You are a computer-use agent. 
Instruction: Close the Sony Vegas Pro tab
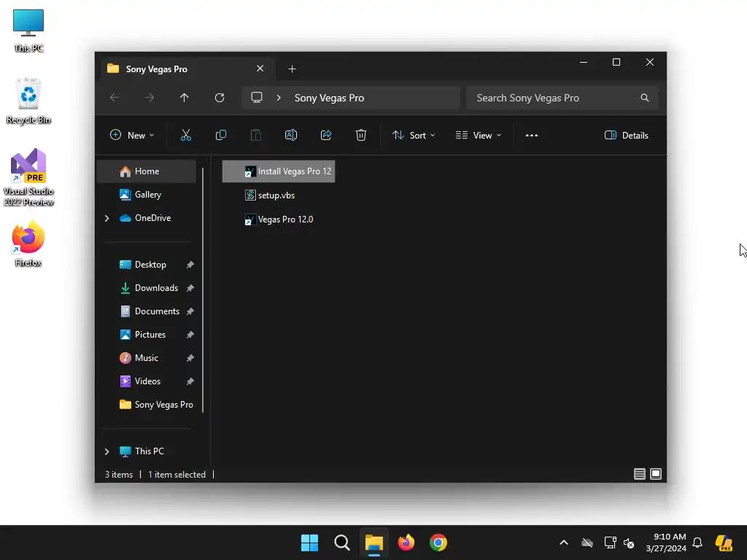260,69
